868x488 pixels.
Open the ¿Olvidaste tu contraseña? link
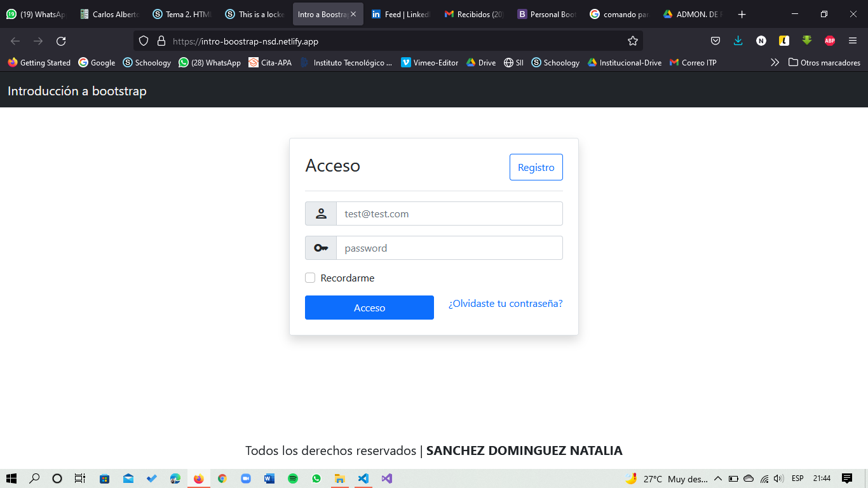pyautogui.click(x=505, y=303)
